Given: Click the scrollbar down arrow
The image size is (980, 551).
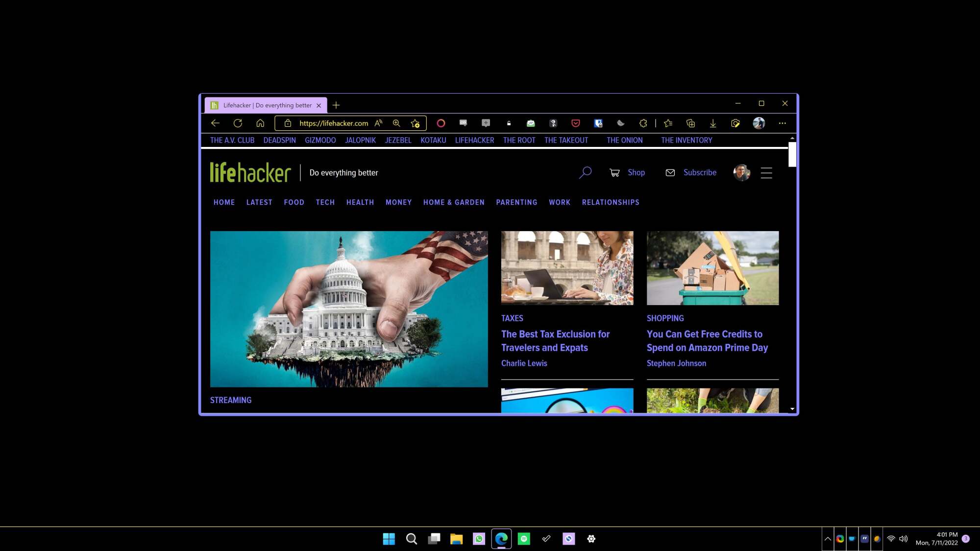Looking at the screenshot, I should coord(792,409).
